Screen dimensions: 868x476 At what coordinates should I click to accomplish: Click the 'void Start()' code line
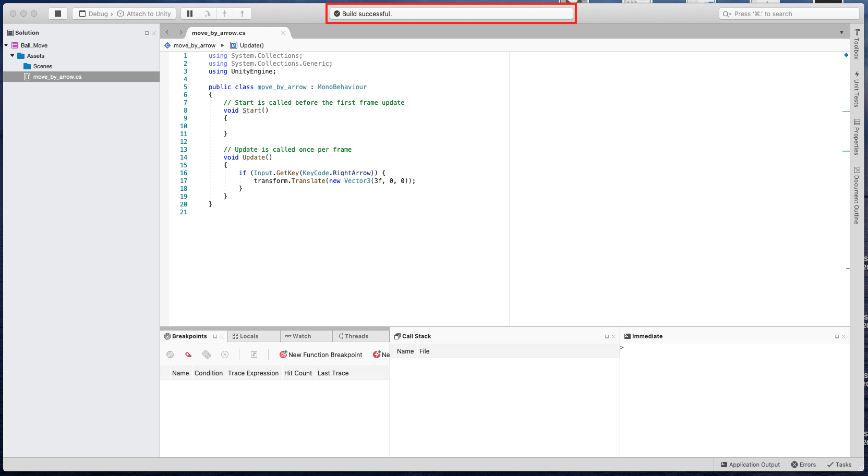point(246,111)
